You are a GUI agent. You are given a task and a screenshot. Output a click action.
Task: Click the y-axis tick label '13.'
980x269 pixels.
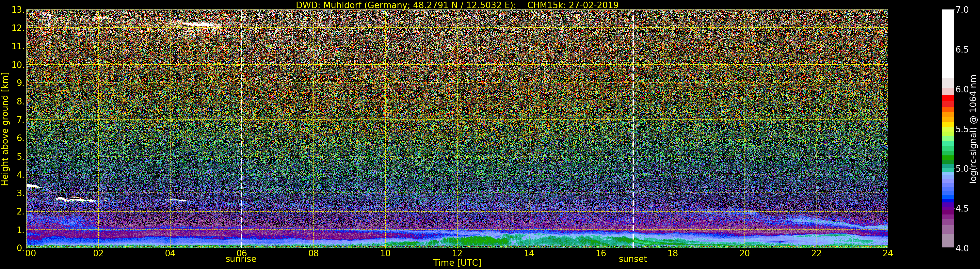(x=18, y=10)
